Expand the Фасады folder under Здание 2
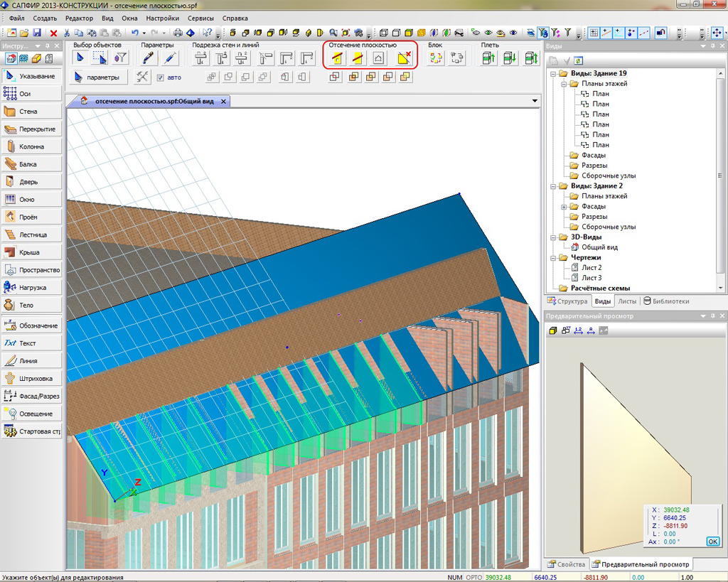This screenshot has width=728, height=582. pos(564,207)
